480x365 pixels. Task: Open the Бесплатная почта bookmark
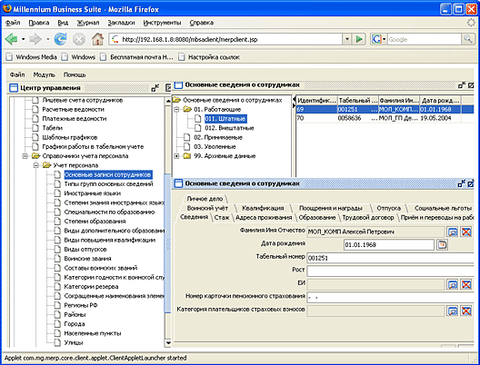coord(137,57)
